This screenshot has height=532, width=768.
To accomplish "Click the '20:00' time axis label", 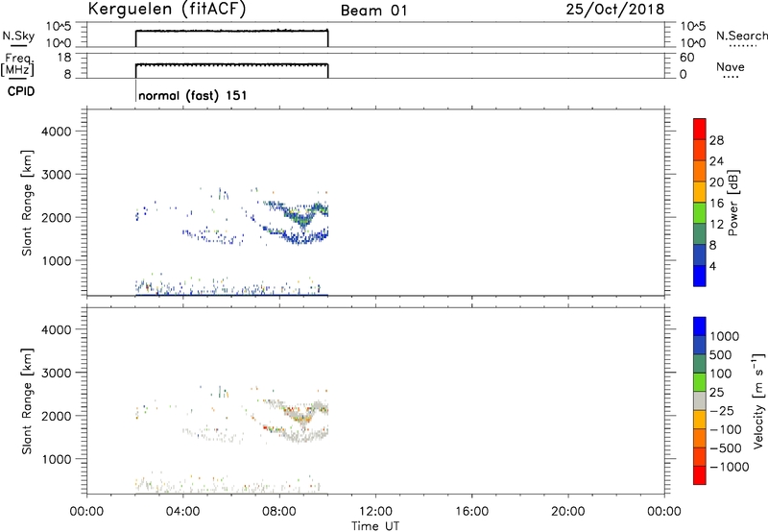I will [568, 512].
